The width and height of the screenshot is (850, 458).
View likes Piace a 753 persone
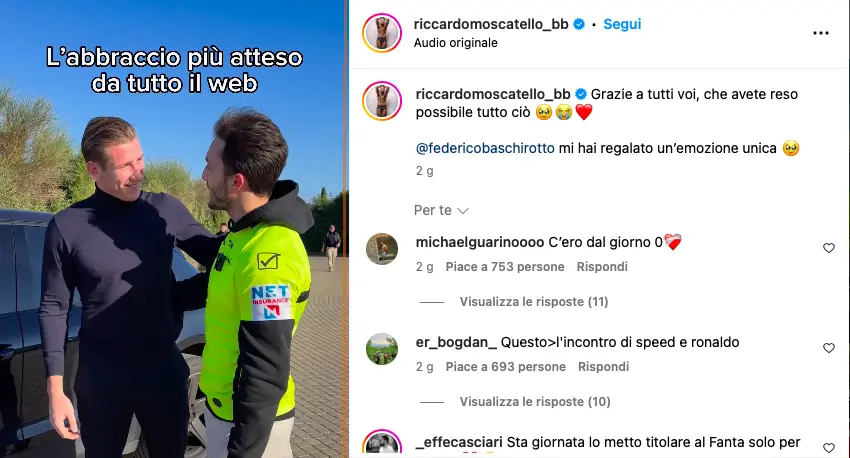click(x=505, y=267)
